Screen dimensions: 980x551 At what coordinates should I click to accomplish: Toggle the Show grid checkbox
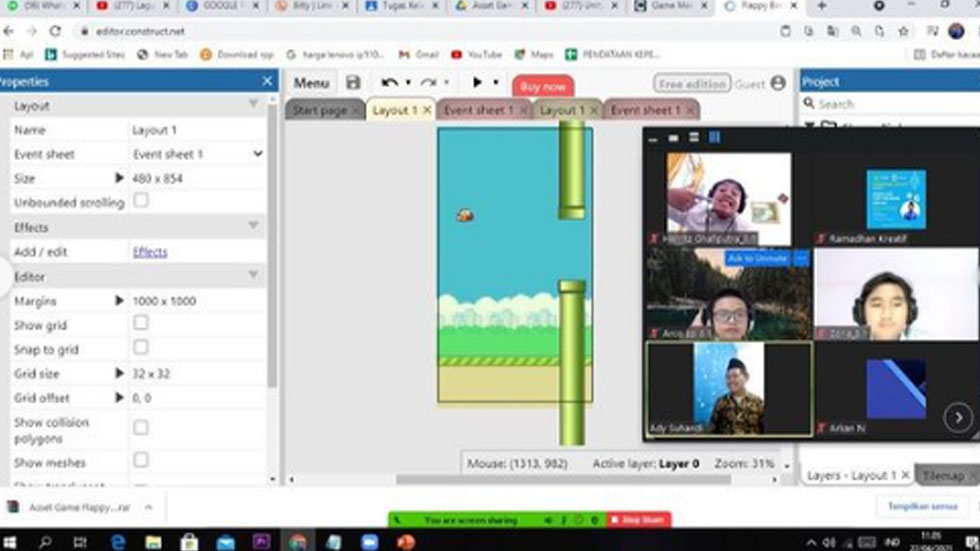pyautogui.click(x=141, y=323)
